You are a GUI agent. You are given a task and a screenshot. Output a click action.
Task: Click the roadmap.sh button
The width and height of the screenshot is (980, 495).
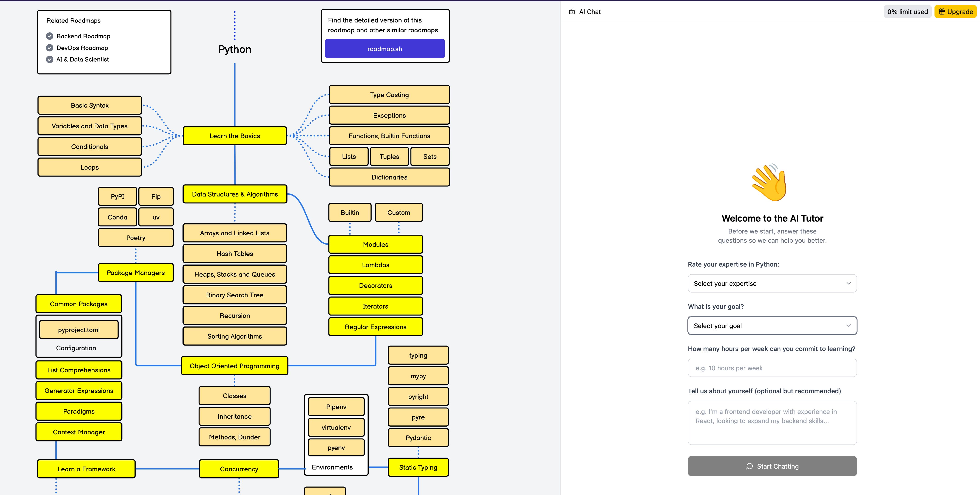coord(384,49)
